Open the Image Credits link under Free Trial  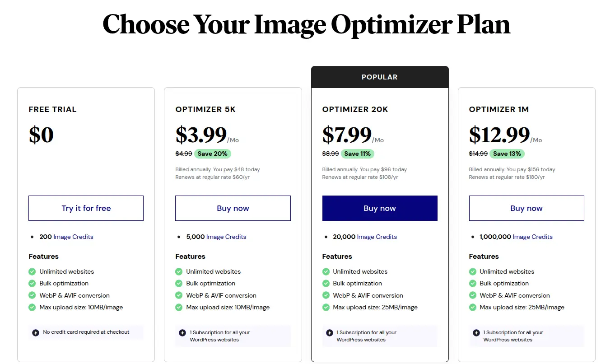pyautogui.click(x=73, y=237)
